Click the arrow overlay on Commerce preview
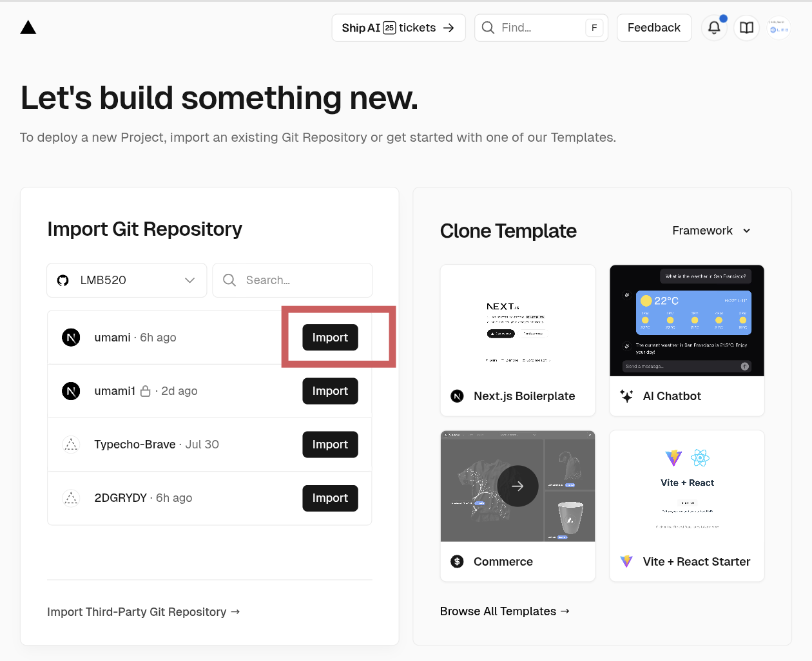 [517, 486]
